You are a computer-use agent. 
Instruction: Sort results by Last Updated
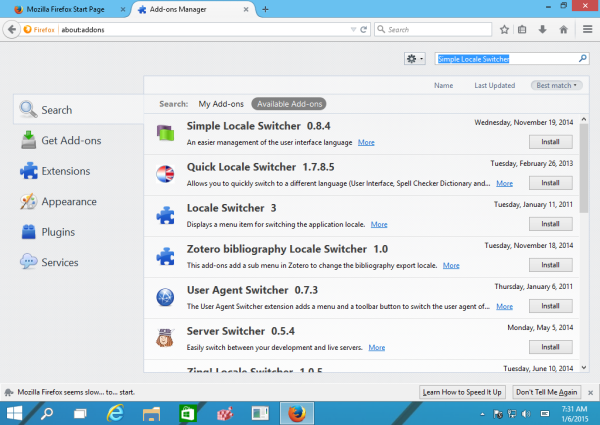[x=495, y=85]
